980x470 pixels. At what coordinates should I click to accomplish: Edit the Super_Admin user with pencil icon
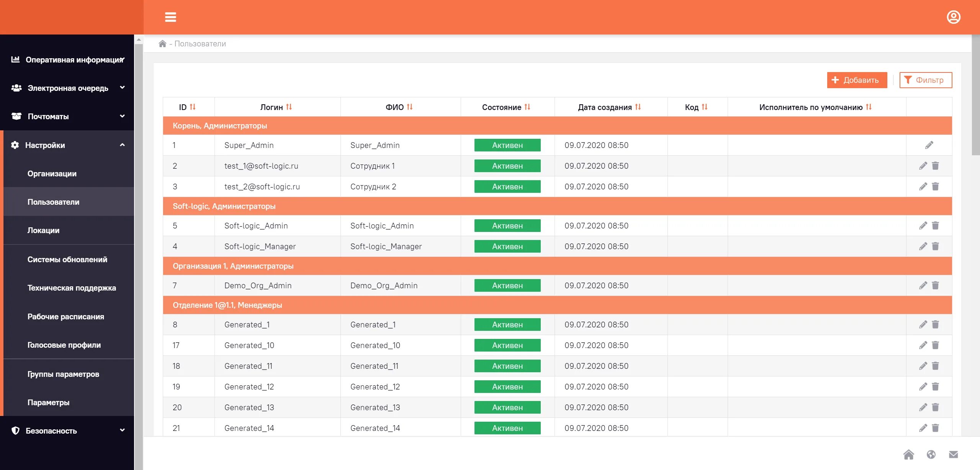(x=929, y=145)
